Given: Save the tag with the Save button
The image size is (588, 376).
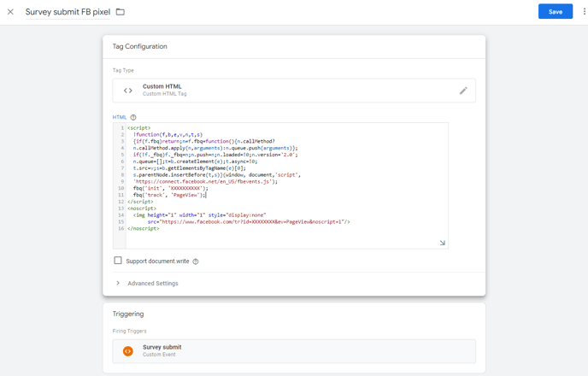Looking at the screenshot, I should click(x=556, y=12).
